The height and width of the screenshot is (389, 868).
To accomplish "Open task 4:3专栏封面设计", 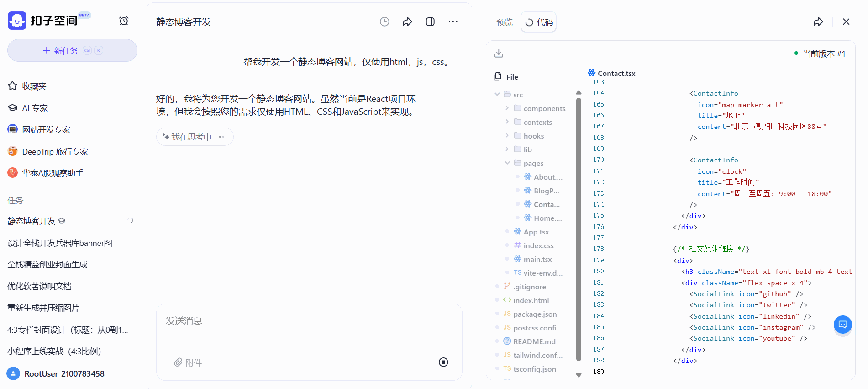I will (x=68, y=330).
